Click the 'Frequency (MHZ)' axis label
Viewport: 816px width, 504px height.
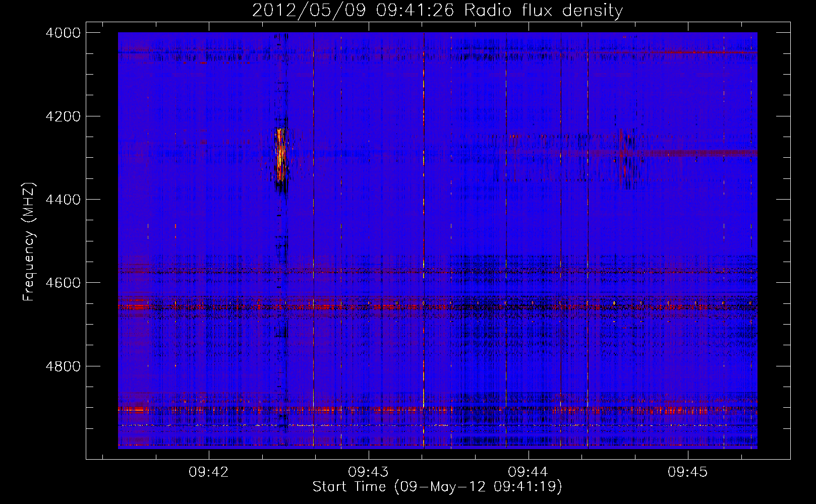click(x=29, y=242)
